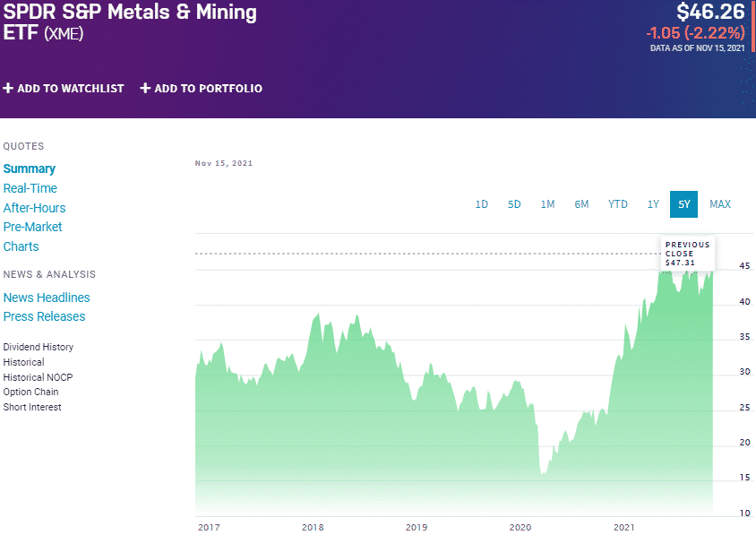This screenshot has height=535, width=756.
Task: View the Dividend History
Action: point(39,347)
